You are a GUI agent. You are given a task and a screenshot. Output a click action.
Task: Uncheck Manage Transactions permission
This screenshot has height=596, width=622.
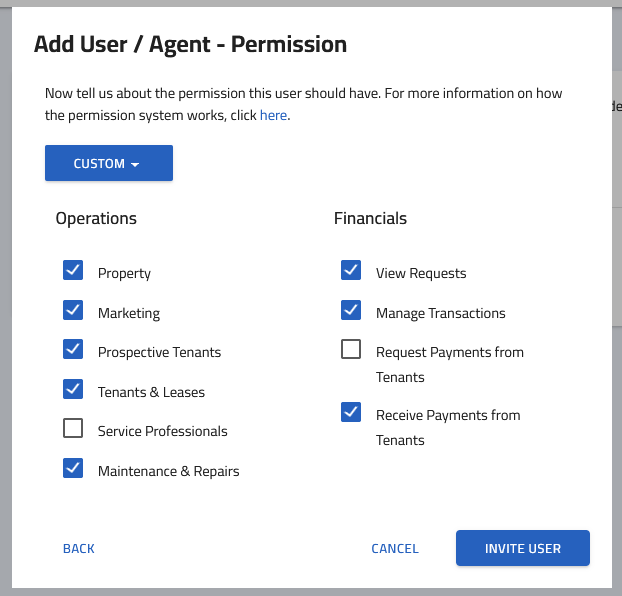pyautogui.click(x=351, y=310)
